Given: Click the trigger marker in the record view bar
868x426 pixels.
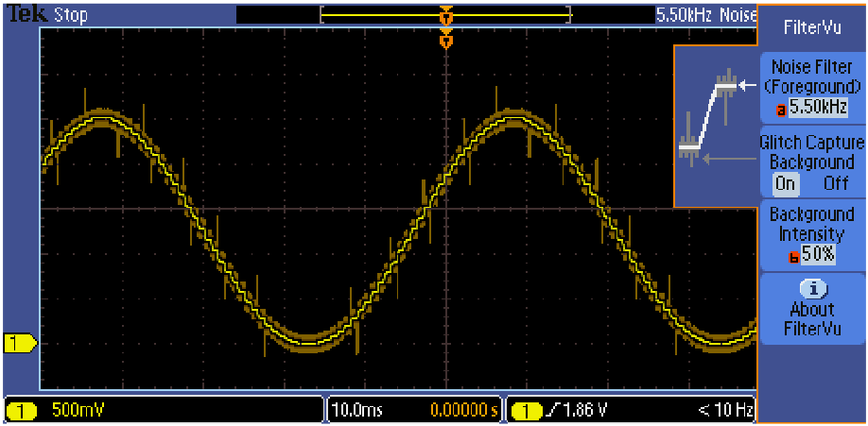Looking at the screenshot, I should click(x=446, y=16).
